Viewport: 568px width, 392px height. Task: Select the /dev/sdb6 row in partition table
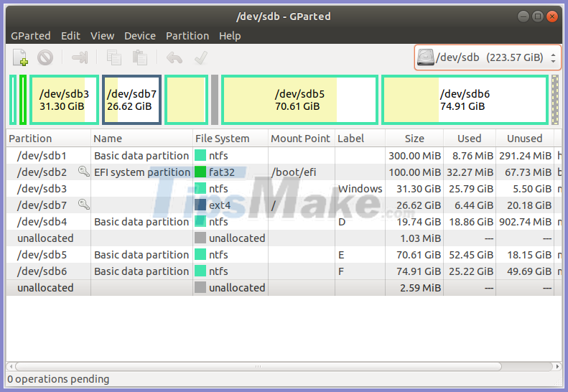tap(284, 271)
